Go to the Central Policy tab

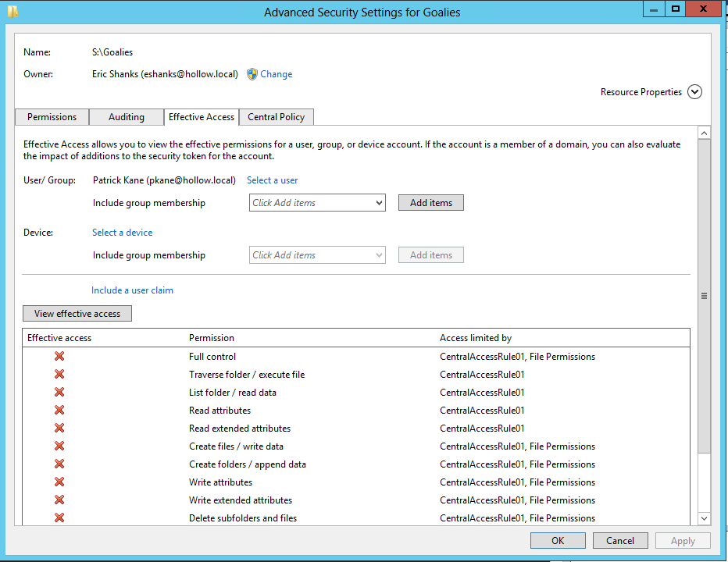pos(277,117)
